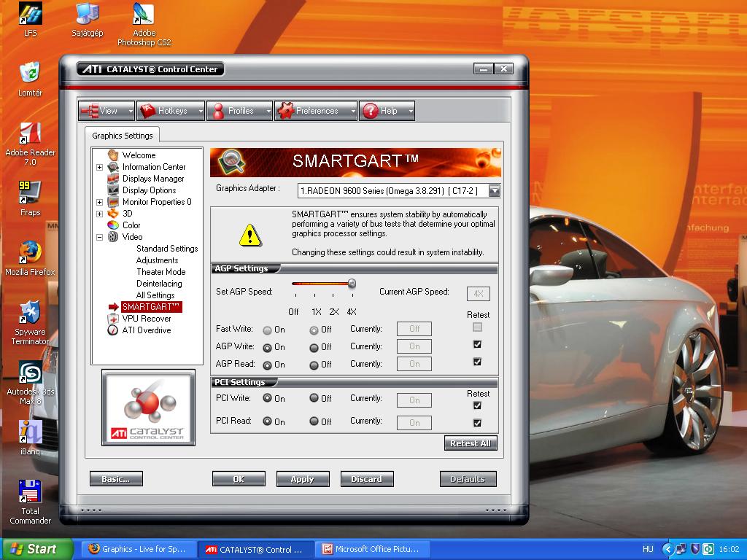Launch Total Commander desktop shortcut

(30, 502)
